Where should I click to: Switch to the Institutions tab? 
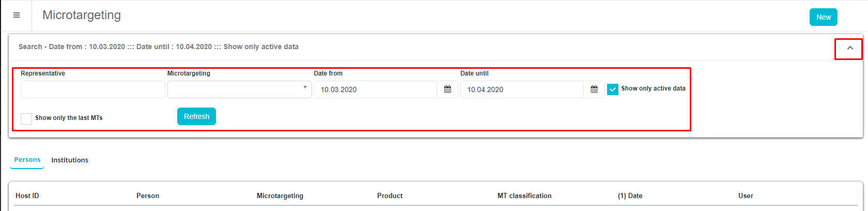click(x=70, y=160)
